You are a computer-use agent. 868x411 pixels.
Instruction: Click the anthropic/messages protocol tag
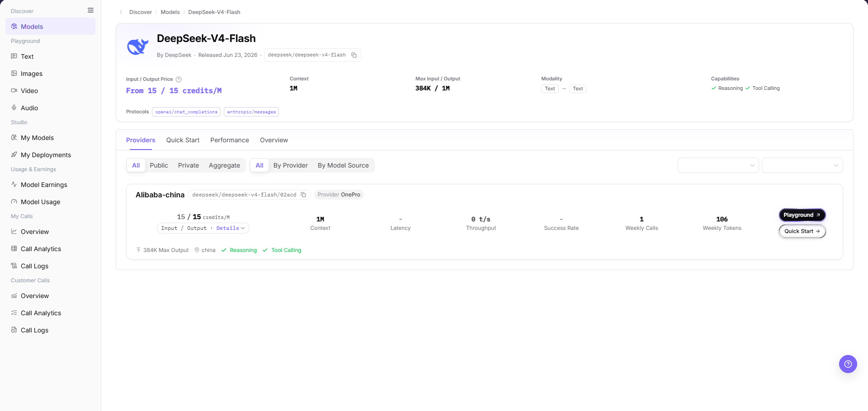[x=251, y=112]
